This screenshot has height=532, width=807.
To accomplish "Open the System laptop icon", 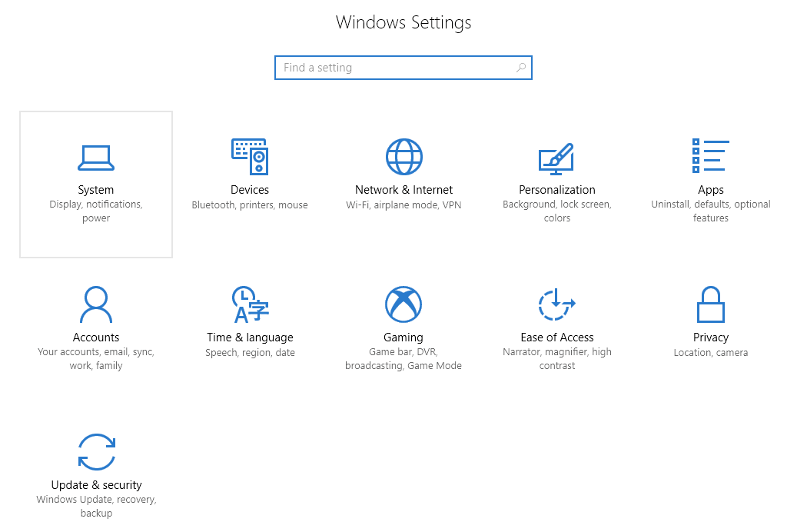I will [x=96, y=158].
